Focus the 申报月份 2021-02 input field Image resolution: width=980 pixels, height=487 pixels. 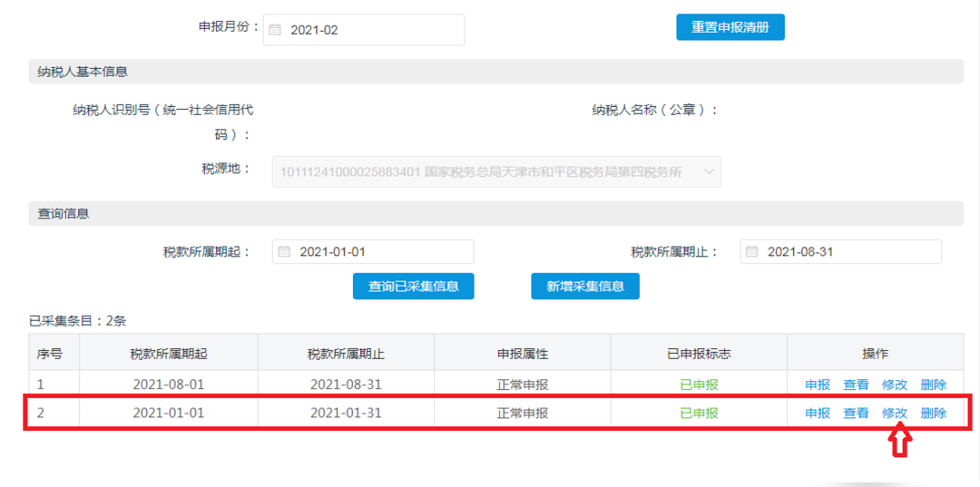click(x=364, y=30)
